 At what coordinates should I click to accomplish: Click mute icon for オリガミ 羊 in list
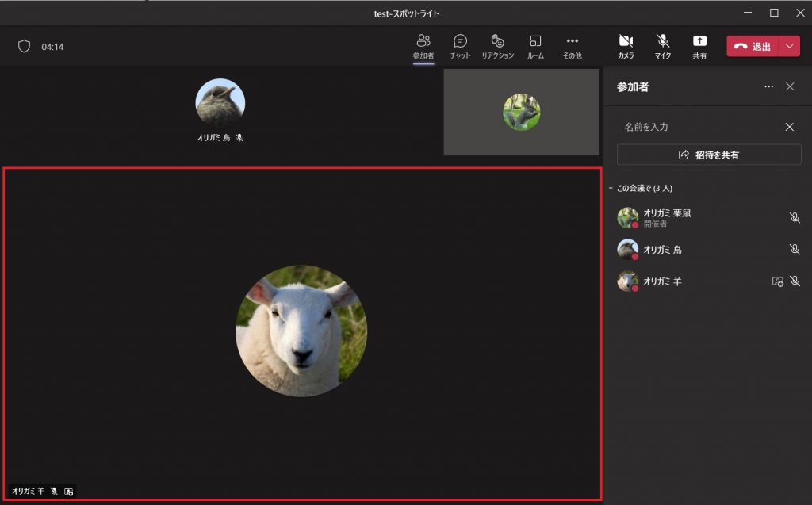pos(795,281)
